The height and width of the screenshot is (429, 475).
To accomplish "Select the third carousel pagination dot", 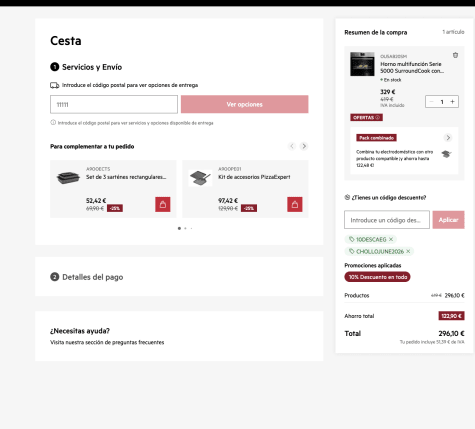I will [x=191, y=228].
